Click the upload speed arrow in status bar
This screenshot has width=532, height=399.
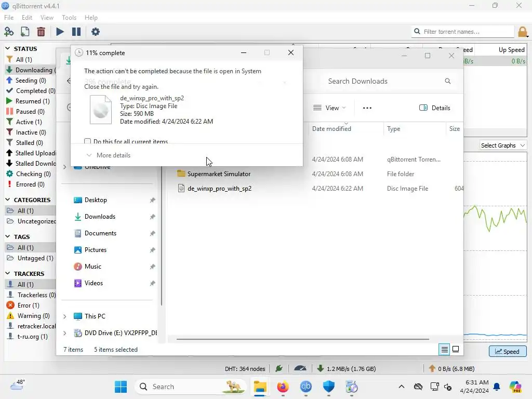432,368
